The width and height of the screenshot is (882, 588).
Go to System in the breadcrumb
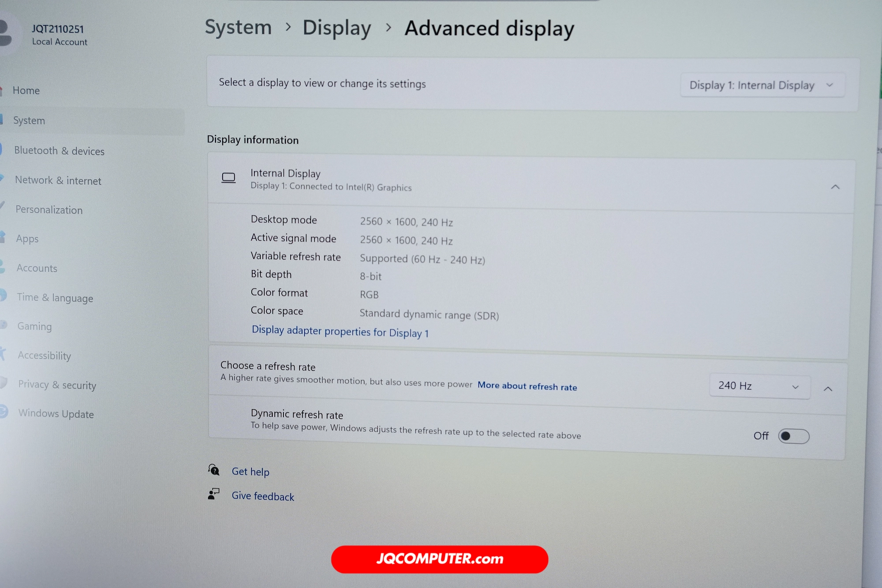(x=238, y=27)
